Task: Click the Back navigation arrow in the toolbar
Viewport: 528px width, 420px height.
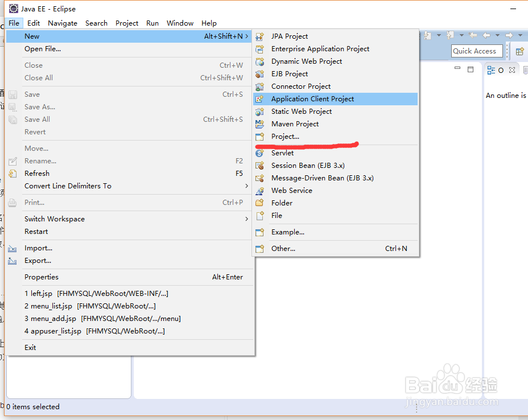Action: pyautogui.click(x=486, y=35)
